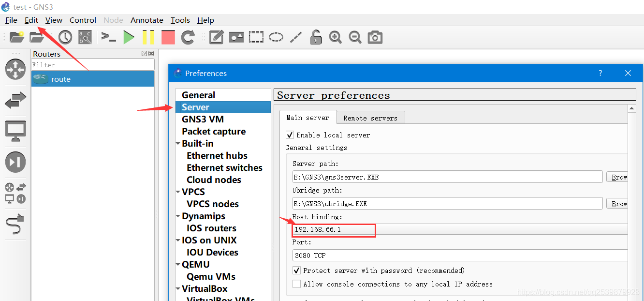The height and width of the screenshot is (301, 644).
Task: Select the route device in Routers list
Action: click(x=93, y=79)
